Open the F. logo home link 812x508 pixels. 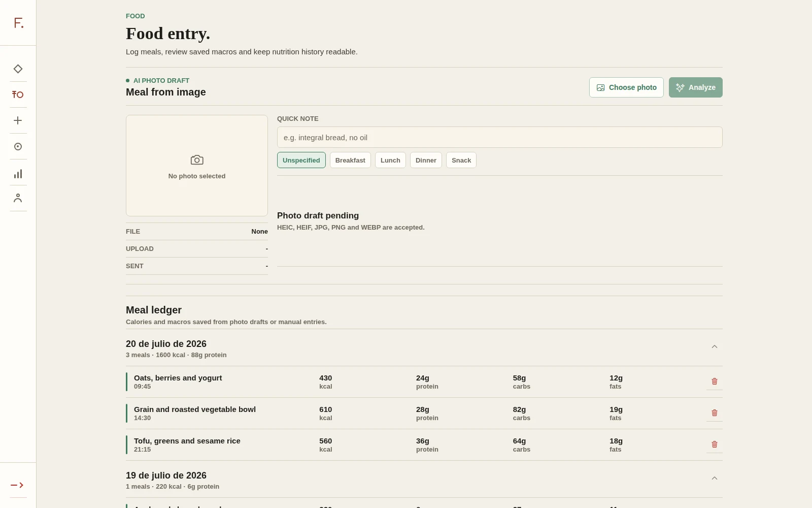coord(18,23)
